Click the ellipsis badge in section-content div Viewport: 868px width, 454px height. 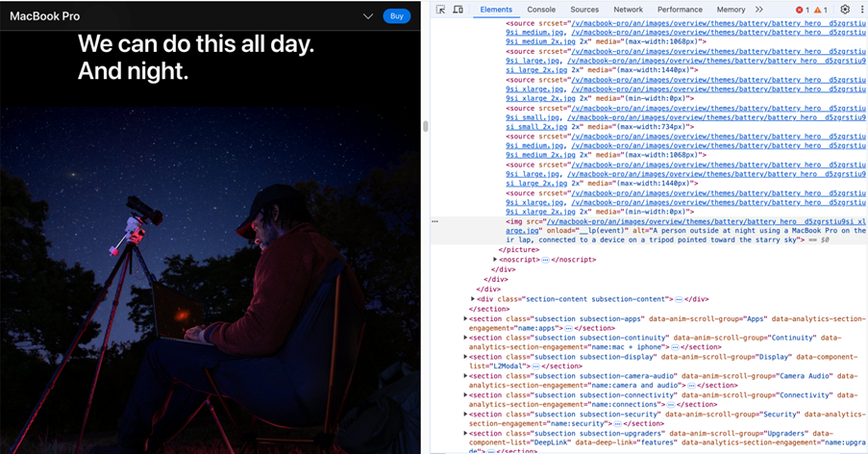[x=679, y=299]
